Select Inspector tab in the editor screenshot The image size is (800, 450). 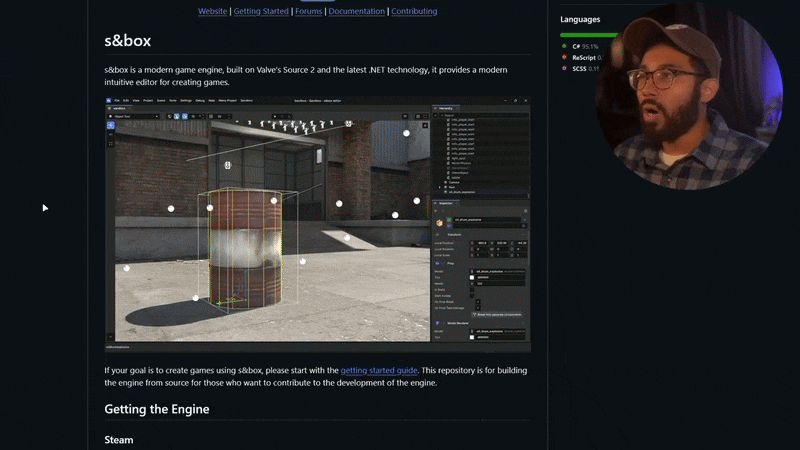click(446, 203)
